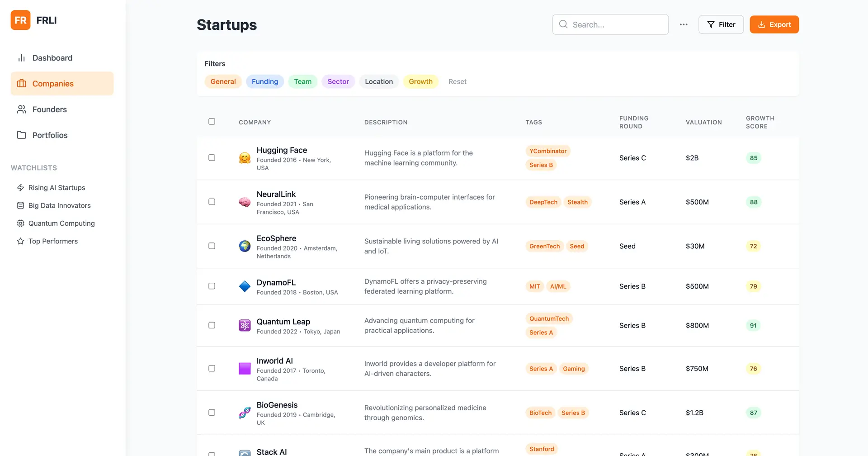
Task: Check the BioGenesis row checkbox
Action: click(x=212, y=413)
